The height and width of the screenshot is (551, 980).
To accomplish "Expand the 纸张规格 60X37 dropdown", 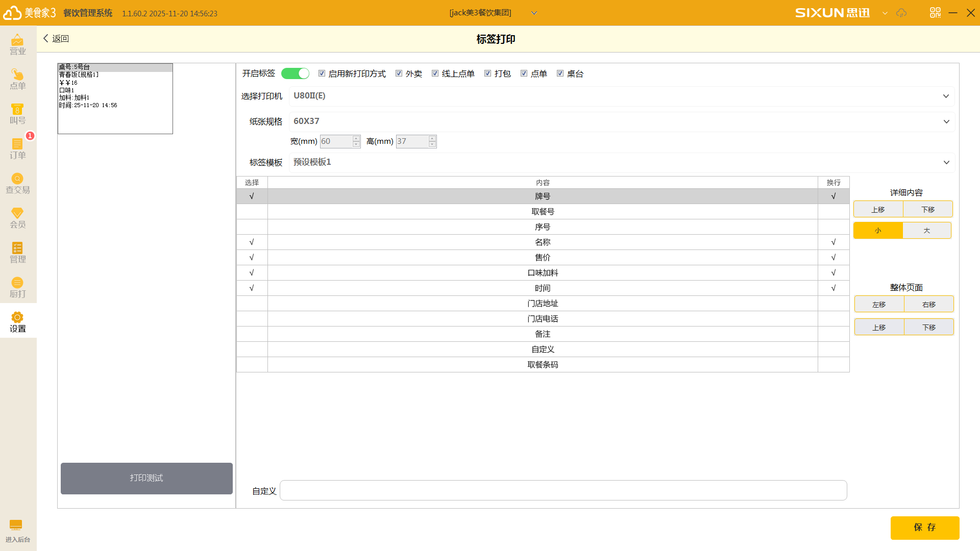I will pyautogui.click(x=946, y=121).
